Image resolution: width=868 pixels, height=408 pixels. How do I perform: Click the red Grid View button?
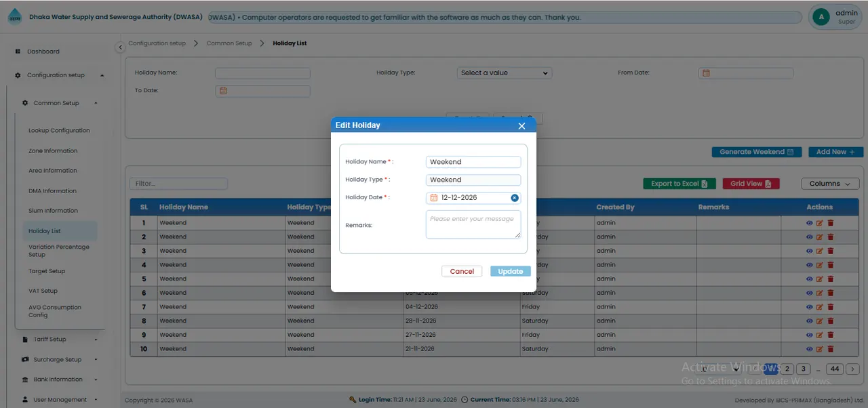click(x=751, y=184)
